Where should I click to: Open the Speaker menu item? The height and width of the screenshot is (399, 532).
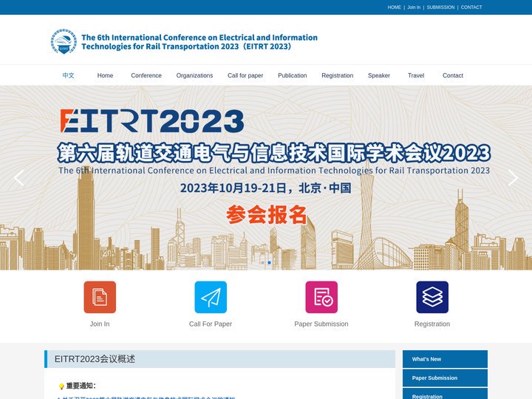(x=379, y=75)
